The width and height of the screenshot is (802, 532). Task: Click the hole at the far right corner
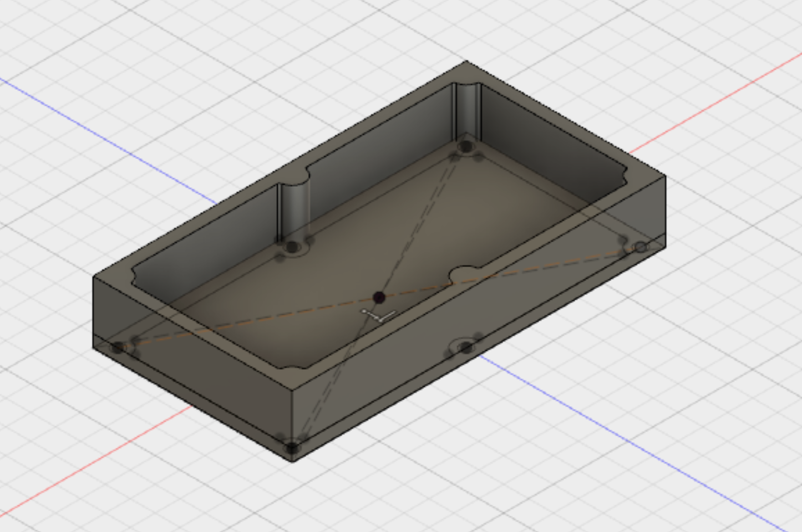640,247
